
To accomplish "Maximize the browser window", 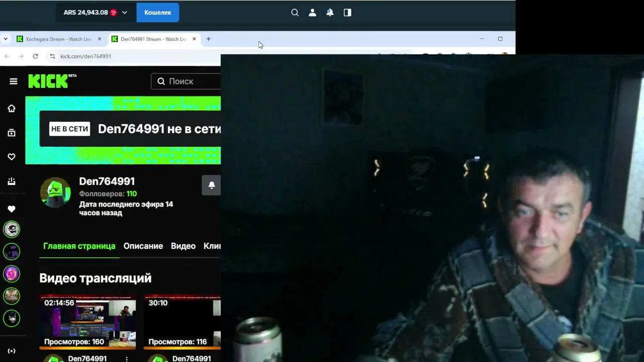I will (x=500, y=39).
